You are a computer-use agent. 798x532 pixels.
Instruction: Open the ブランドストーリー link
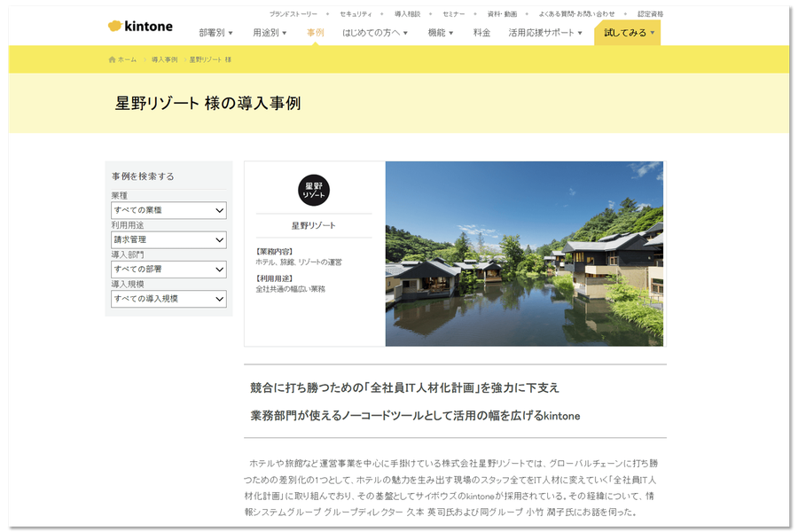293,14
